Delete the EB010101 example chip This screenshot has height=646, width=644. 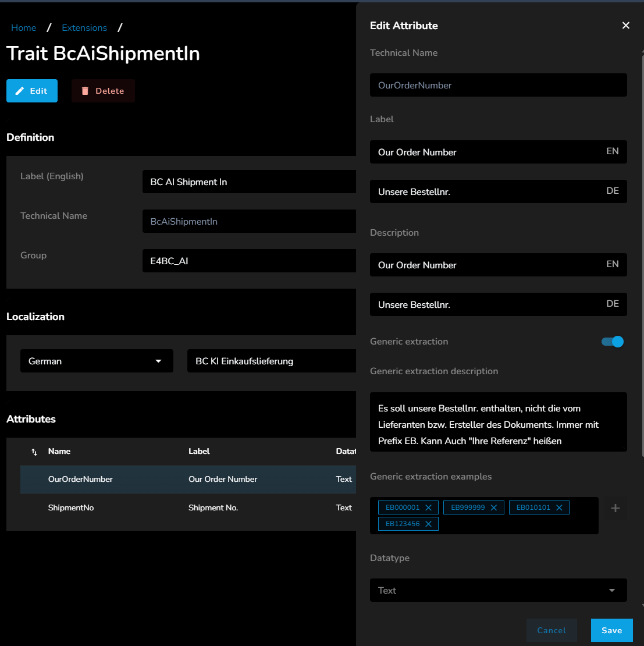tap(559, 507)
